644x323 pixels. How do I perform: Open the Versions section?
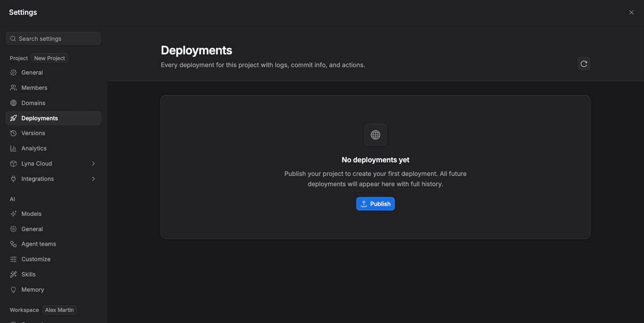[54, 133]
